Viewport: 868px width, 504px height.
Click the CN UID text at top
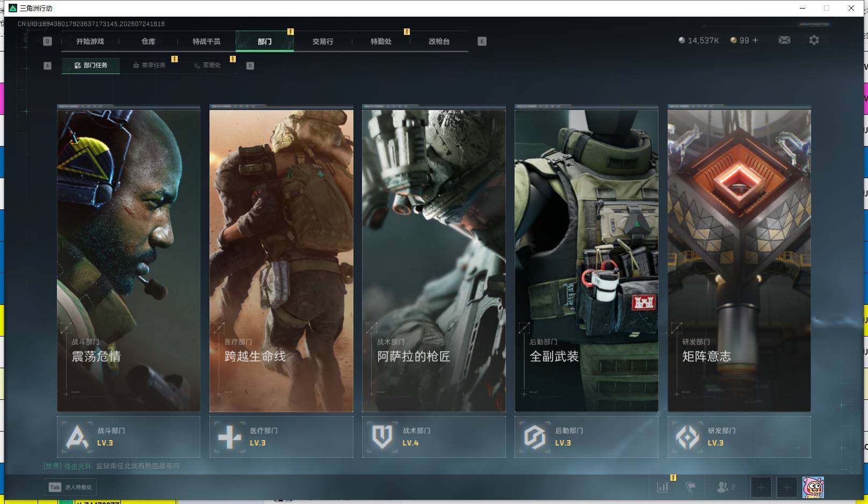tap(91, 24)
